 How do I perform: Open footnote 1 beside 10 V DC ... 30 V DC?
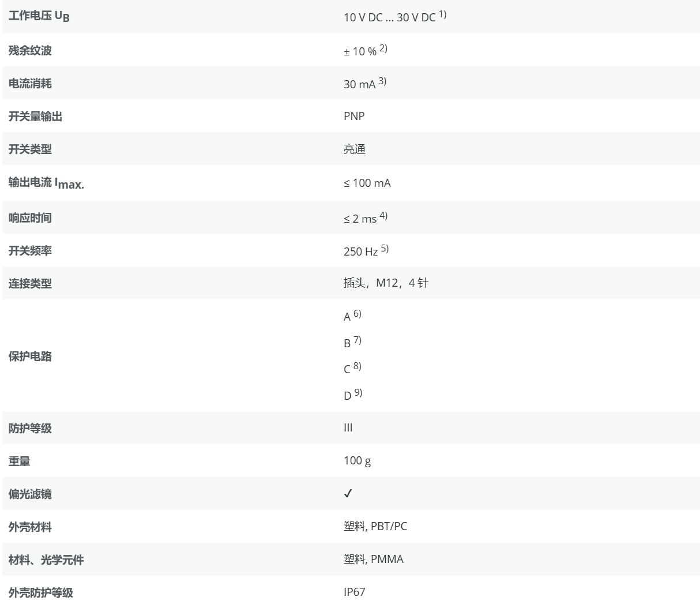pos(442,14)
